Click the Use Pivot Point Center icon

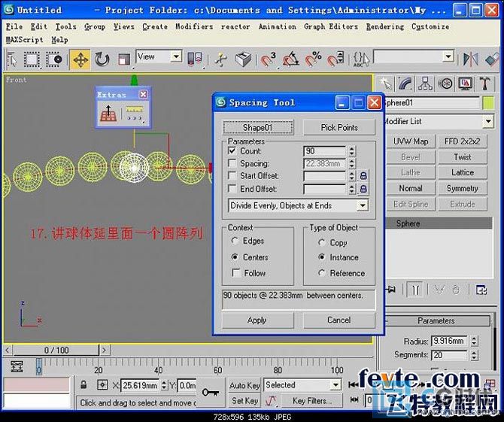[195, 59]
